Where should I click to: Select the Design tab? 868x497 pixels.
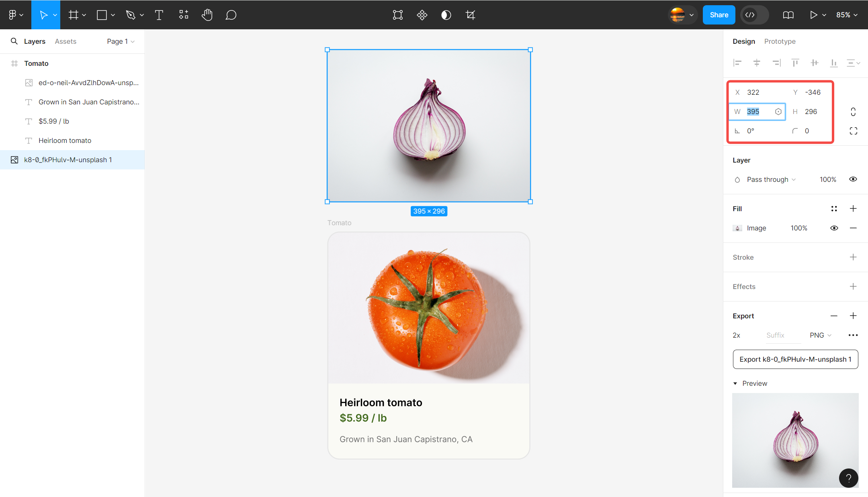tap(743, 41)
